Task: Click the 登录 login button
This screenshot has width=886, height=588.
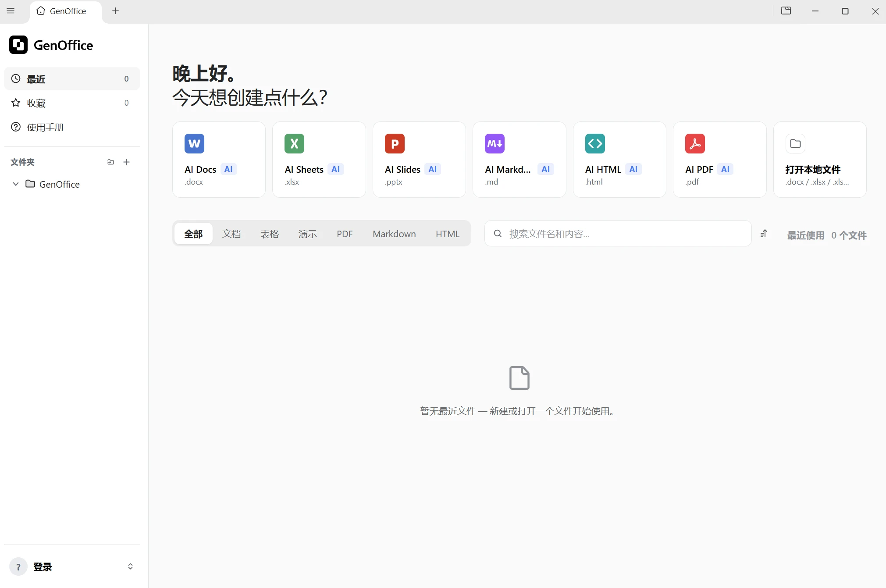Action: coord(43,567)
